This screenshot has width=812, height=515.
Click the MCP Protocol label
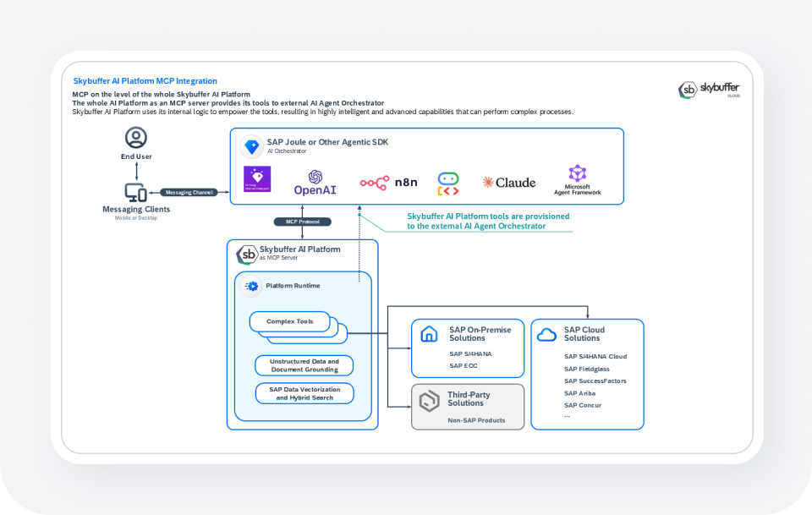click(302, 222)
